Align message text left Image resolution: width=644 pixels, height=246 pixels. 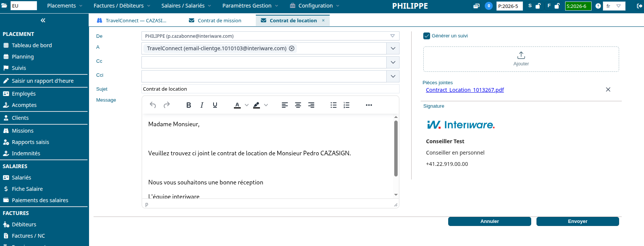285,105
